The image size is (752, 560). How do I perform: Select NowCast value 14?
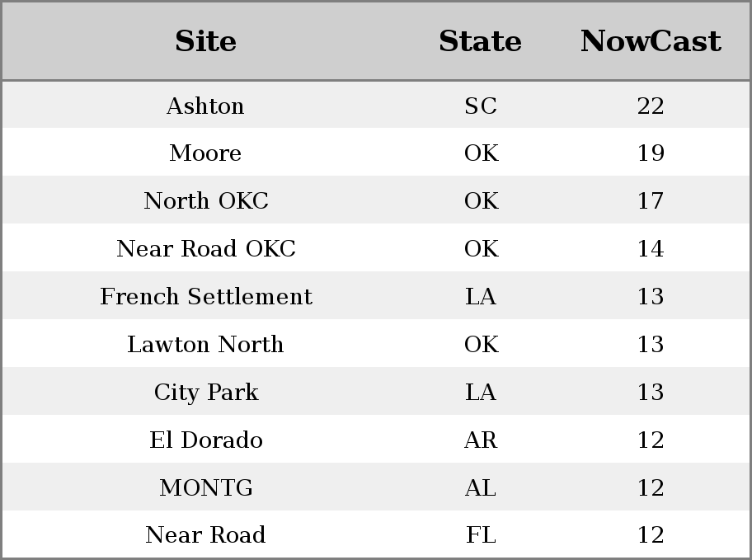click(651, 248)
